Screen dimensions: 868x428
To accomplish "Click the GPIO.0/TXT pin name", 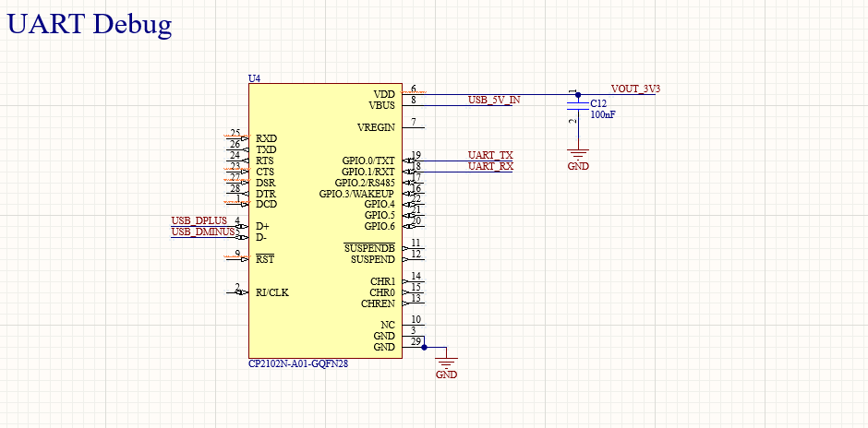I will [368, 160].
